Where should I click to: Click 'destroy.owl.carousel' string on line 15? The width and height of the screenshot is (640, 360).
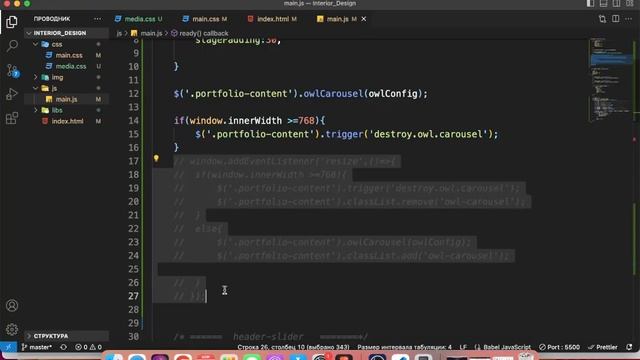coord(428,134)
